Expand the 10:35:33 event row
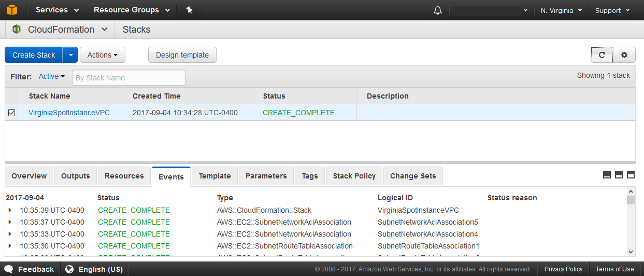 point(10,234)
